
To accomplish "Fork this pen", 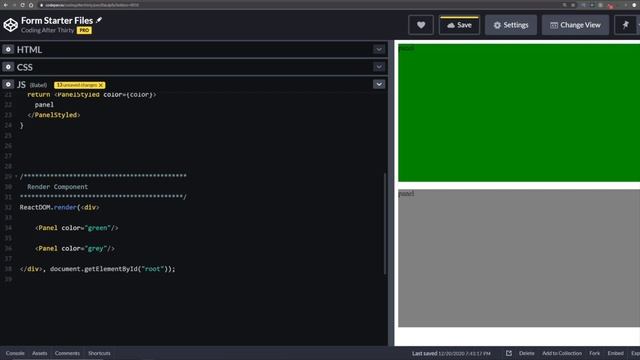I will [595, 353].
